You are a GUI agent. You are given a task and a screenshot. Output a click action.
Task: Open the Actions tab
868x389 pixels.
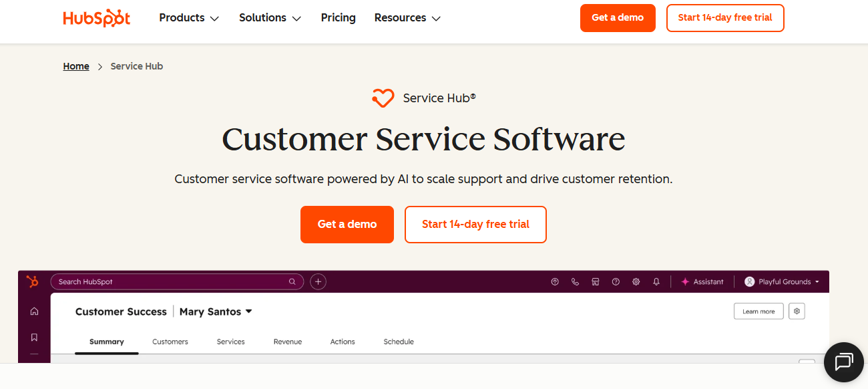[x=343, y=342]
